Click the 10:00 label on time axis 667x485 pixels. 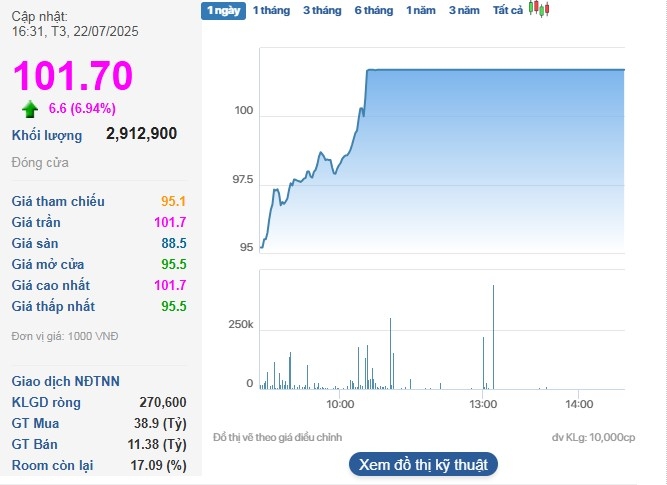[x=340, y=403]
